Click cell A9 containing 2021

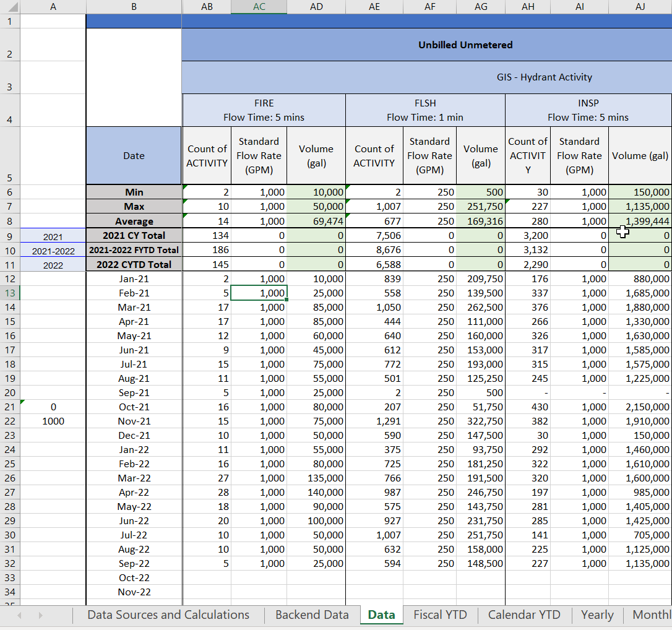(x=53, y=236)
